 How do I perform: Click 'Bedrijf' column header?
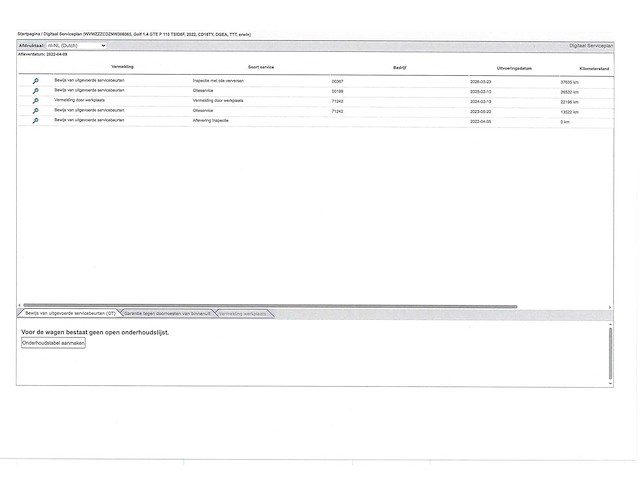pyautogui.click(x=400, y=68)
